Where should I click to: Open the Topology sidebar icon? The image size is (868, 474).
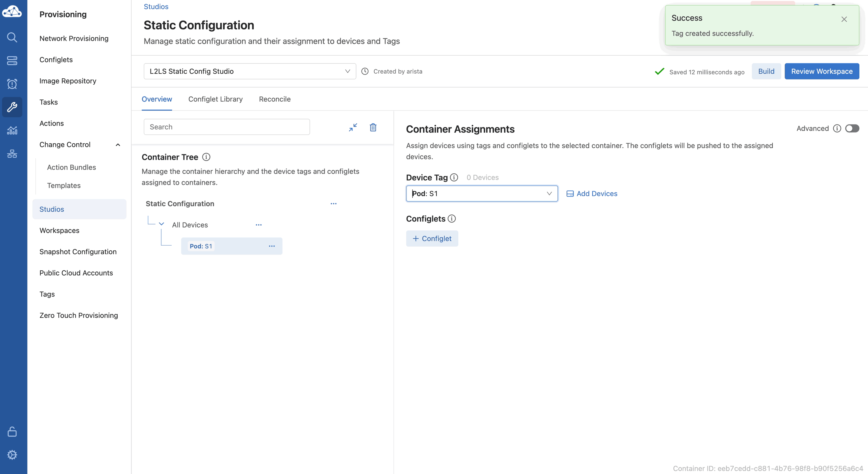pos(12,154)
